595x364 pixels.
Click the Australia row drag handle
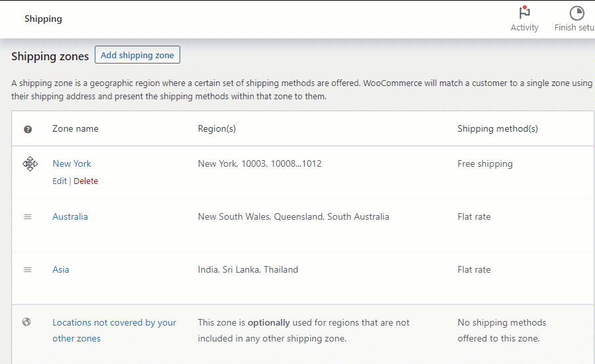tap(27, 217)
